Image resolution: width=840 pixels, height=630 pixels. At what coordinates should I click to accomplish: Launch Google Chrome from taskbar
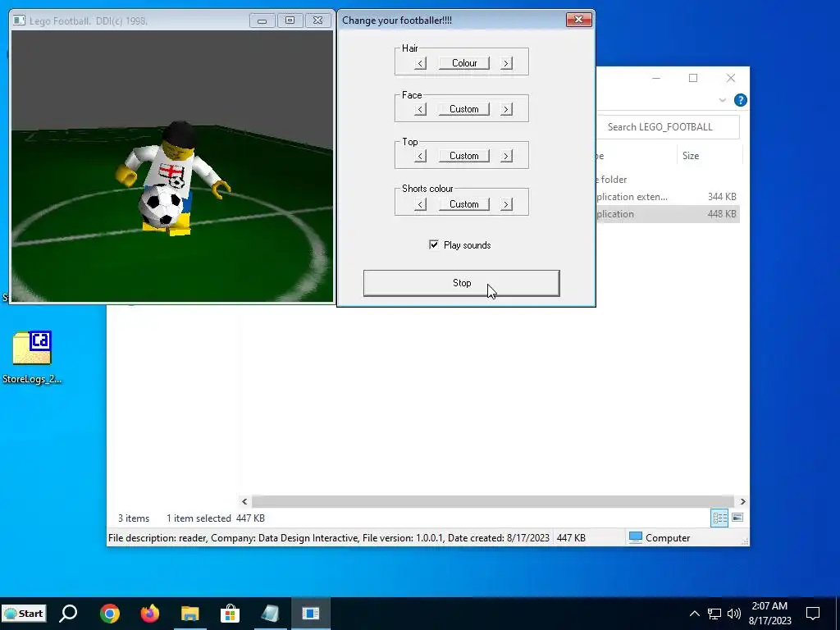tap(109, 614)
